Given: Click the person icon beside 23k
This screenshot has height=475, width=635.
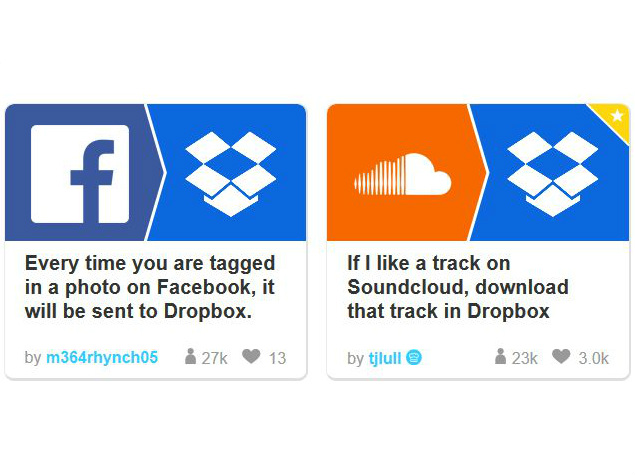Looking at the screenshot, I should coord(501,356).
